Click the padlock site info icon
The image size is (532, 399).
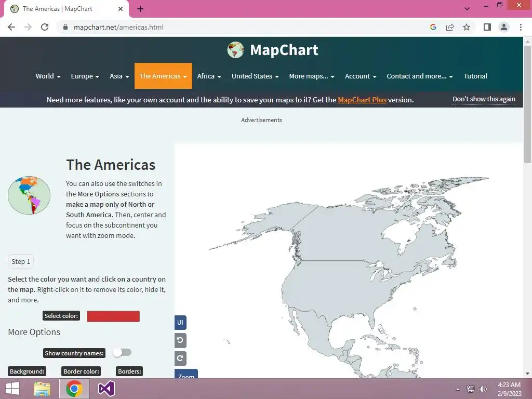65,27
